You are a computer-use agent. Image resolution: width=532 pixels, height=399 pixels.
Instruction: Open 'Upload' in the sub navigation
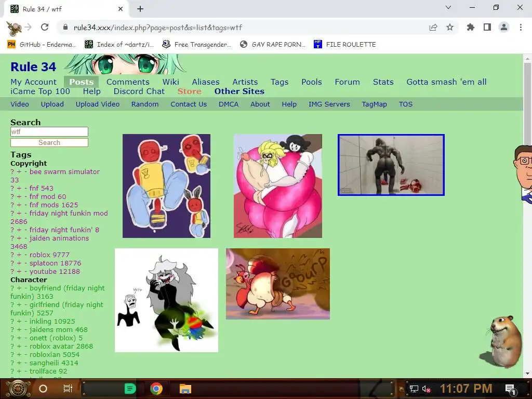click(52, 104)
